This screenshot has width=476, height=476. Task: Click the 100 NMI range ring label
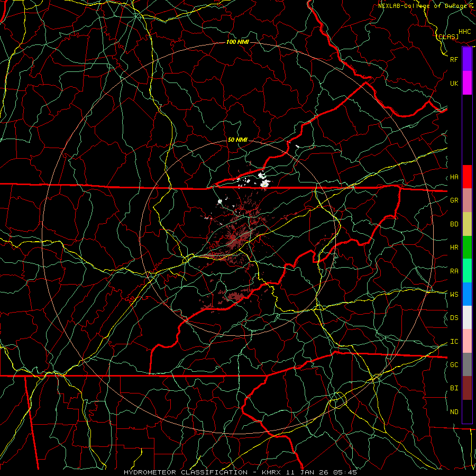click(237, 42)
